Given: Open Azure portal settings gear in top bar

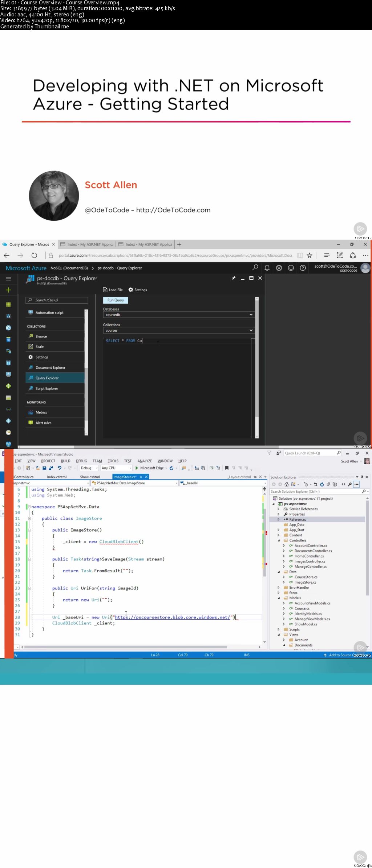Looking at the screenshot, I should pos(279,268).
